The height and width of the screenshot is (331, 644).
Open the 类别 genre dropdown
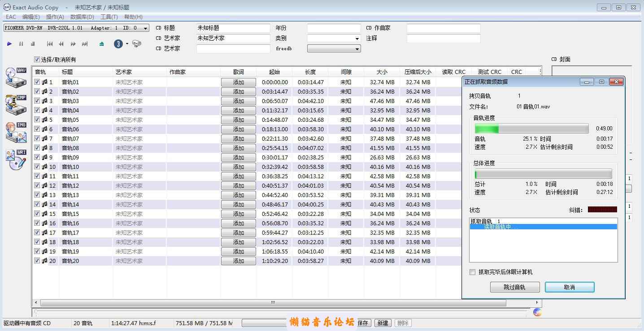pyautogui.click(x=334, y=39)
